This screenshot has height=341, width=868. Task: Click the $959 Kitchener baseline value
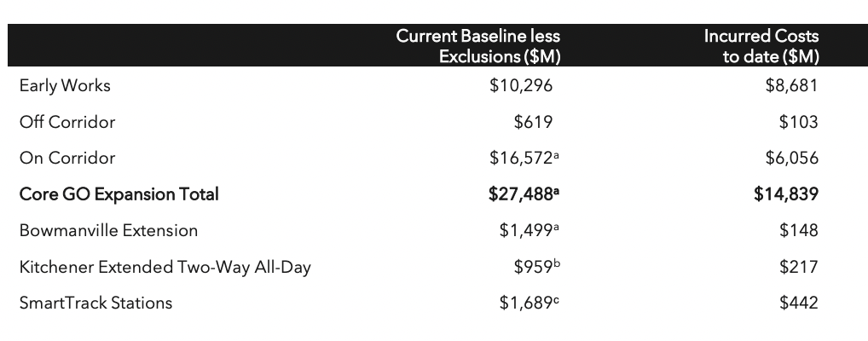(x=534, y=267)
